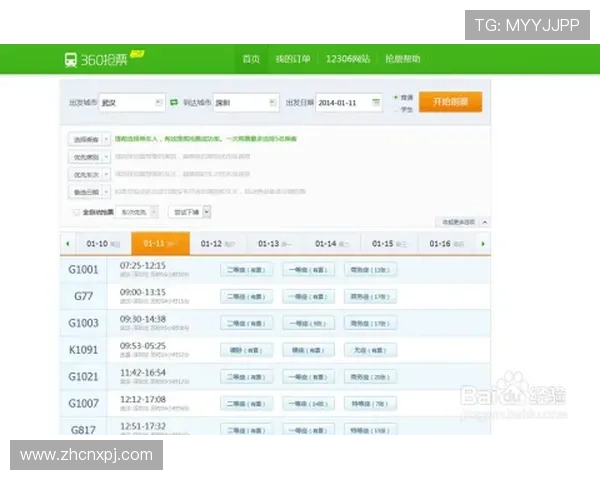Click train number G1003
600x480 pixels.
(83, 323)
